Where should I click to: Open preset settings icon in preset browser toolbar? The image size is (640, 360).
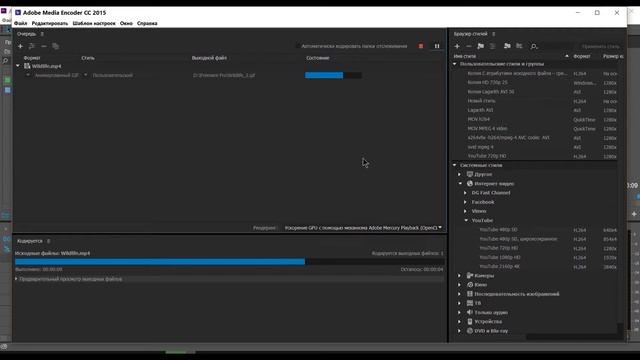coord(493,46)
